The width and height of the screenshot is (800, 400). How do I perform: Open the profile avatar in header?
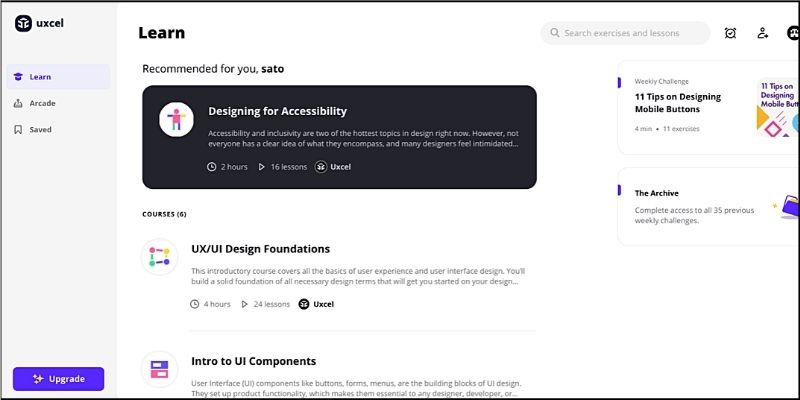click(793, 33)
